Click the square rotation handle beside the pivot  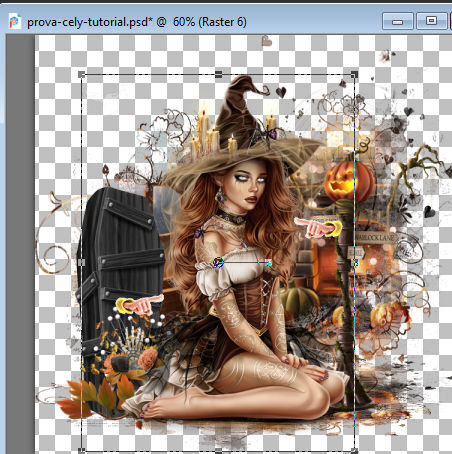[268, 263]
